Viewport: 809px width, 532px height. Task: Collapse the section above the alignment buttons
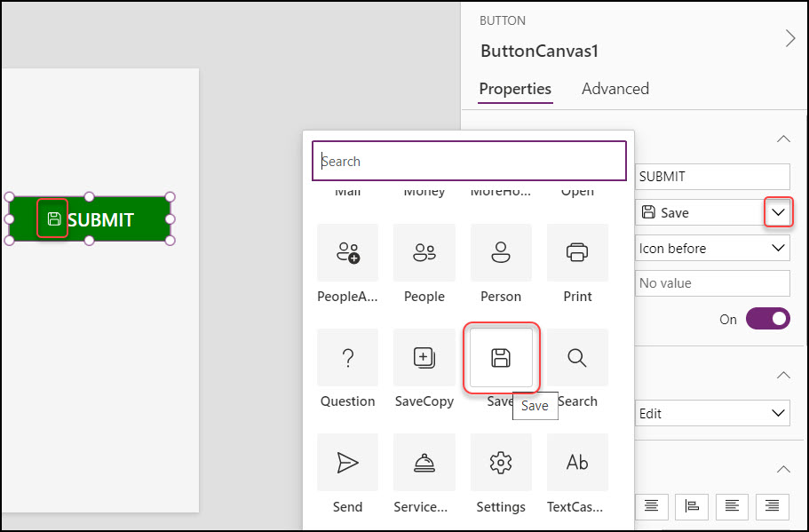pyautogui.click(x=784, y=469)
